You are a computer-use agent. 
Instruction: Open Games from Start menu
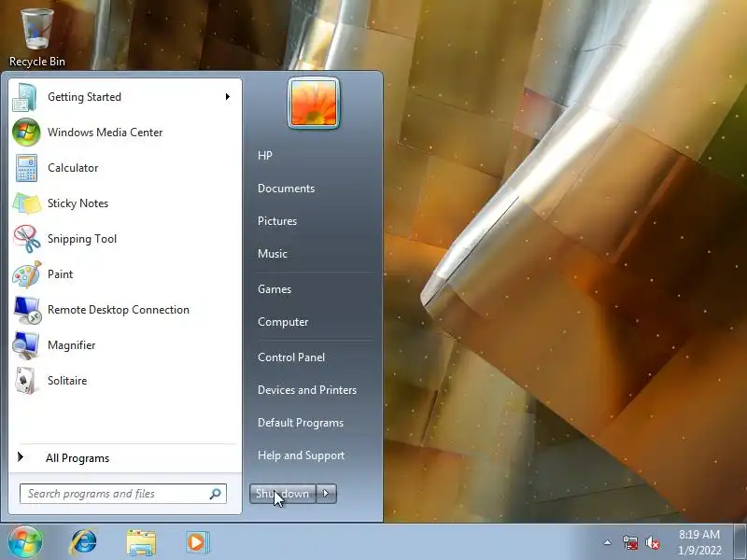coord(275,289)
